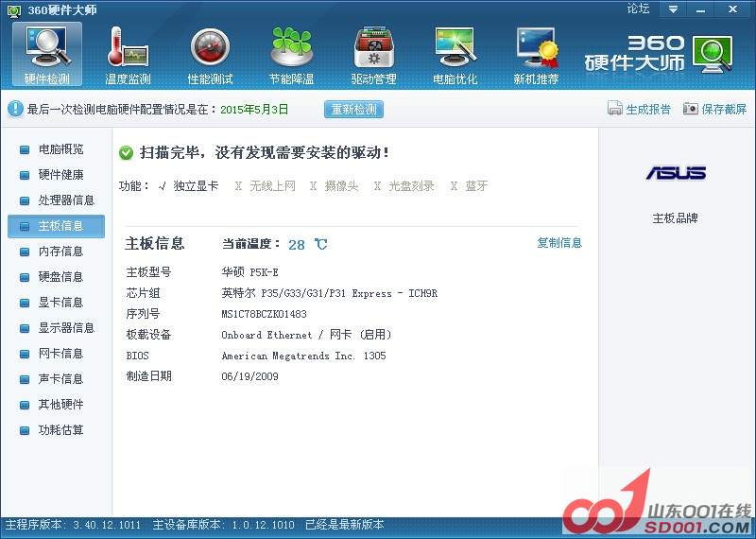This screenshot has height=539, width=756.
Task: Click the serial number MS1C78BCZK01483
Action: 264,314
